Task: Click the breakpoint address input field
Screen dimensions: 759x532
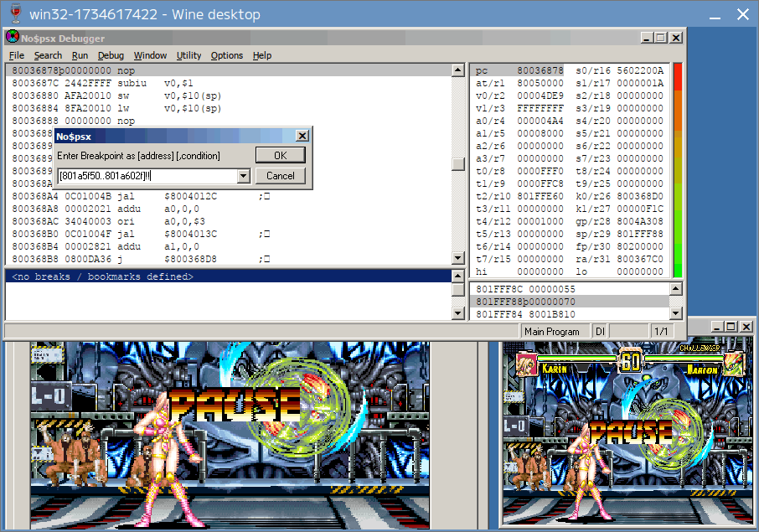Action: coord(147,176)
